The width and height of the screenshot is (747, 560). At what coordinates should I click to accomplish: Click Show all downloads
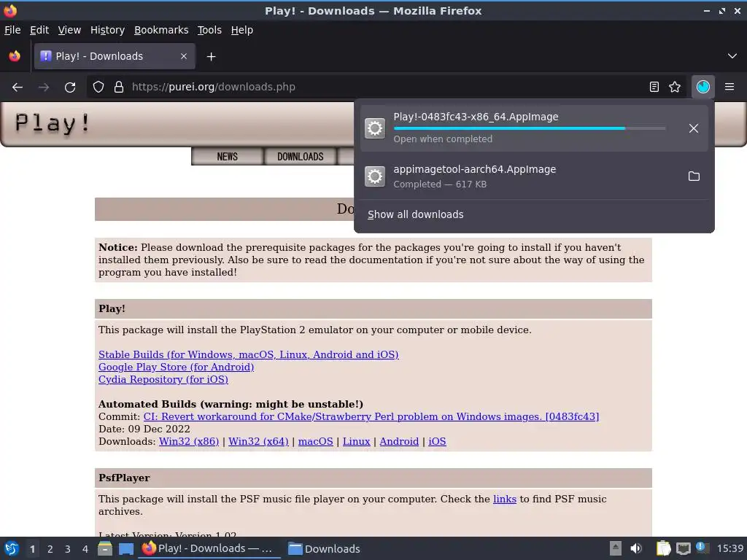(415, 215)
